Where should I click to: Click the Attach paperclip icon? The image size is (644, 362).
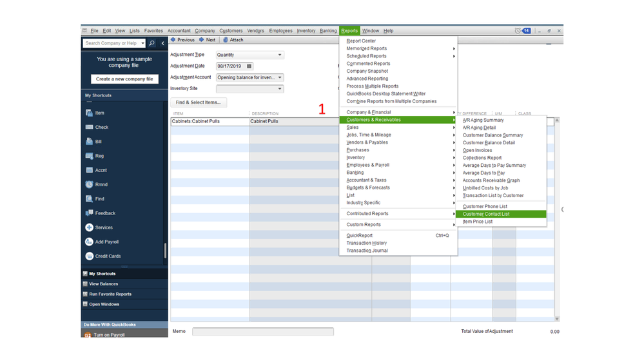tap(226, 40)
